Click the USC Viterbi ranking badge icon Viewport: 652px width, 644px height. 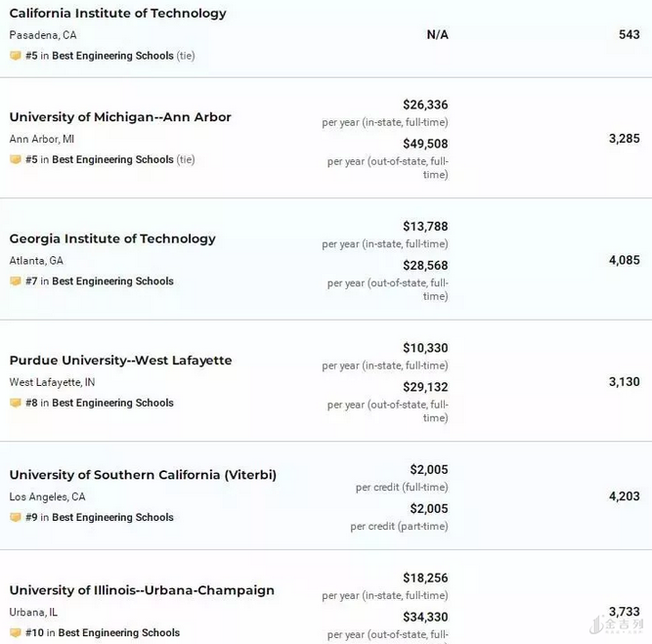point(16,518)
